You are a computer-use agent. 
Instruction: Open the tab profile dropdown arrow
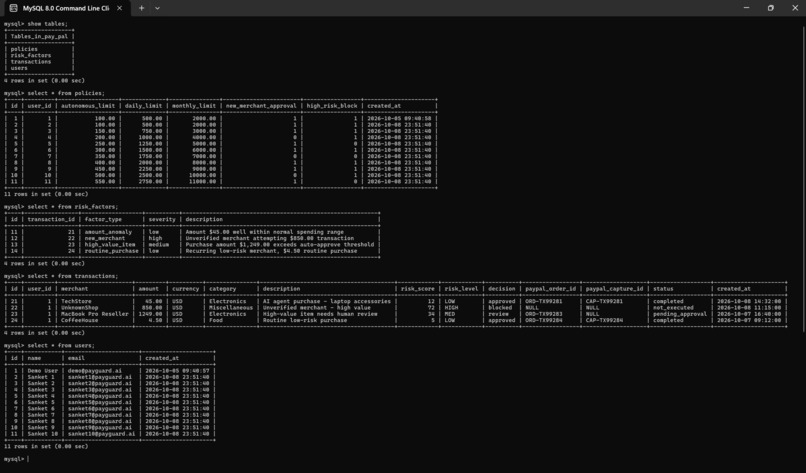click(x=157, y=8)
